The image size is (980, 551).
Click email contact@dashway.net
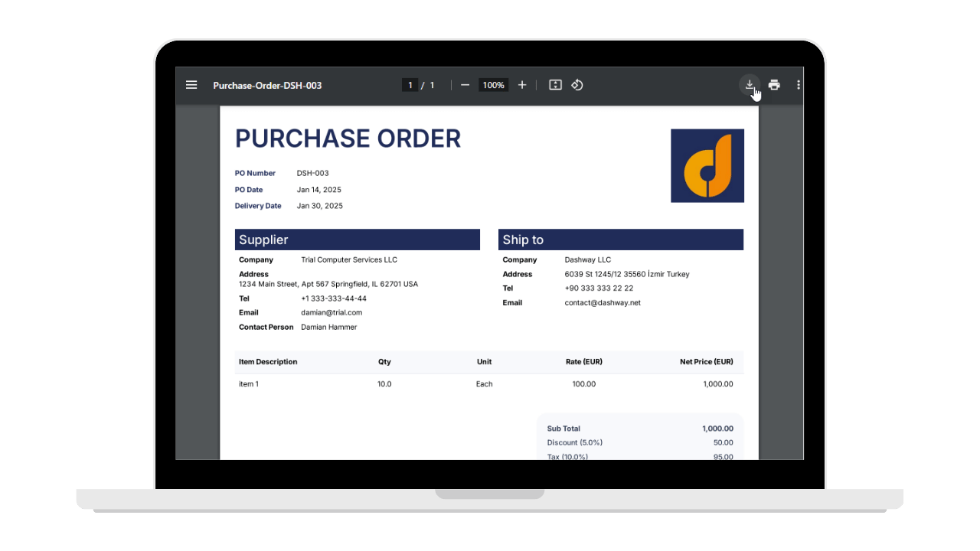pos(603,303)
